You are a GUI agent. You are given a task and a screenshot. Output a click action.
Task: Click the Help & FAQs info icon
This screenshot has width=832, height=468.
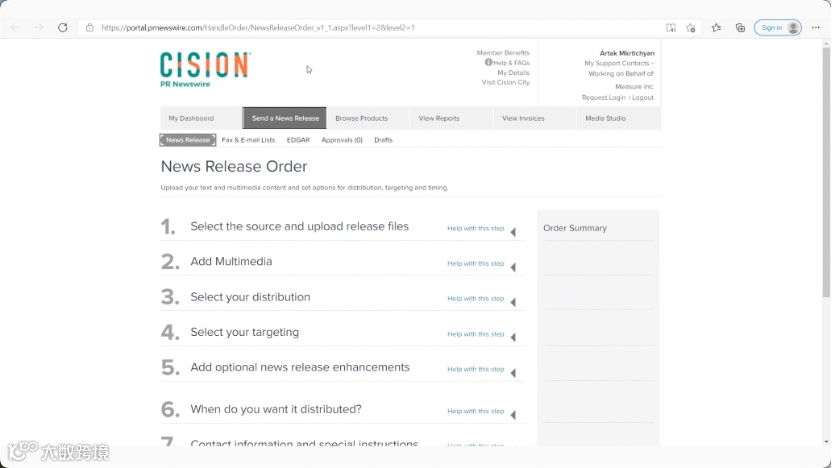click(x=488, y=62)
